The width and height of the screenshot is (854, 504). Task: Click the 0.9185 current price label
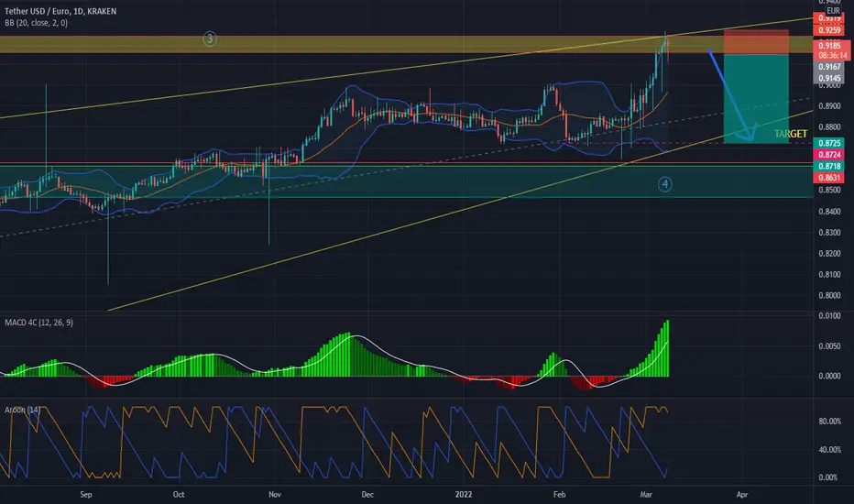click(830, 46)
